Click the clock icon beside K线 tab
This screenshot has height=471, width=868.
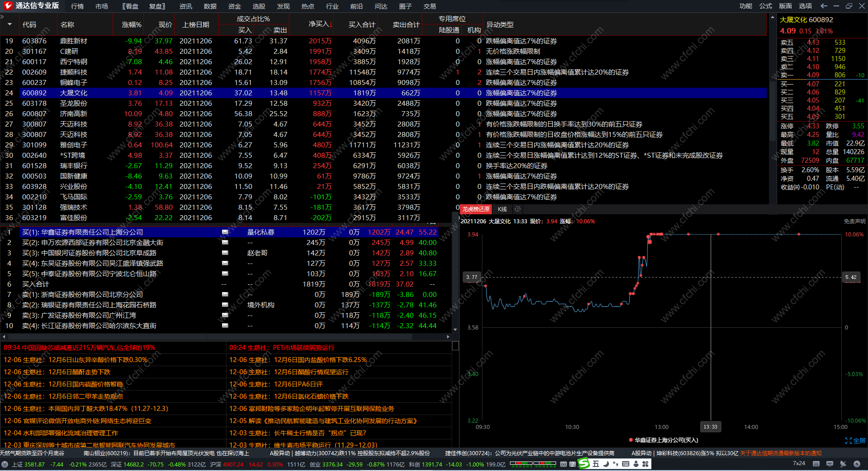click(518, 209)
